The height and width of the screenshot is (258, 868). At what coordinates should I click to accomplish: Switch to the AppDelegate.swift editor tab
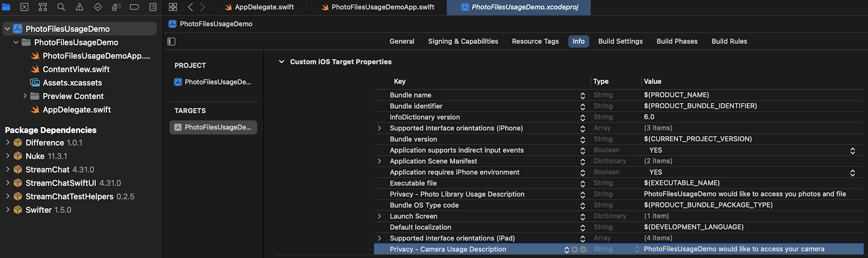[x=259, y=7]
